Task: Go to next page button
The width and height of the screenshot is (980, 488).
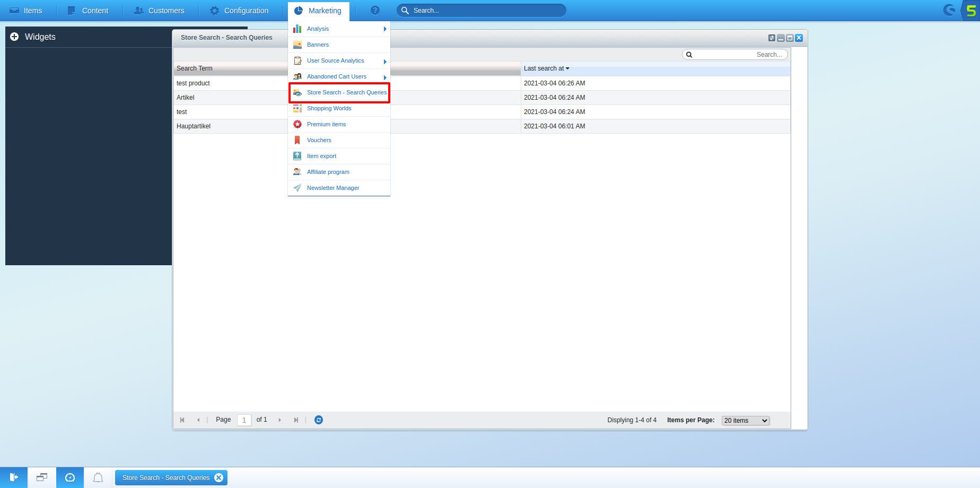Action: tap(279, 420)
